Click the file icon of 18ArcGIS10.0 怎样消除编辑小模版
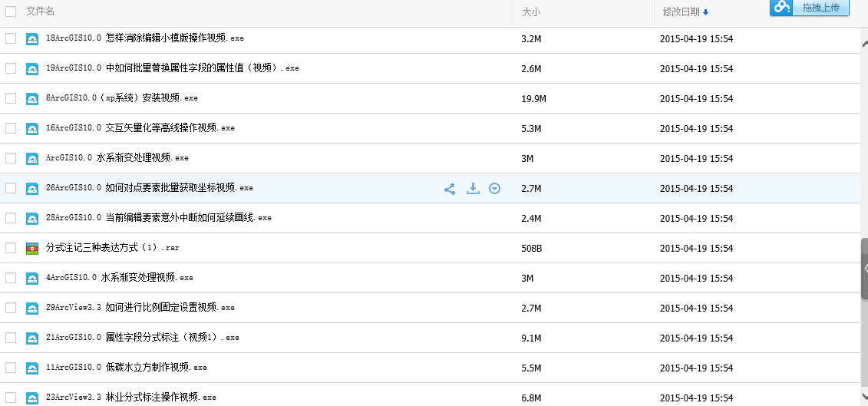The image size is (868, 406). click(x=32, y=39)
